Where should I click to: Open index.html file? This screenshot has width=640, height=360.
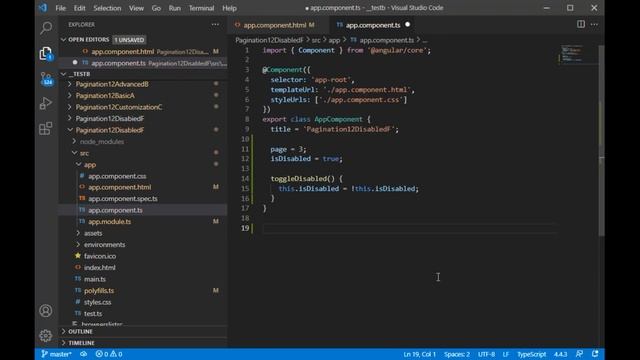(100, 267)
